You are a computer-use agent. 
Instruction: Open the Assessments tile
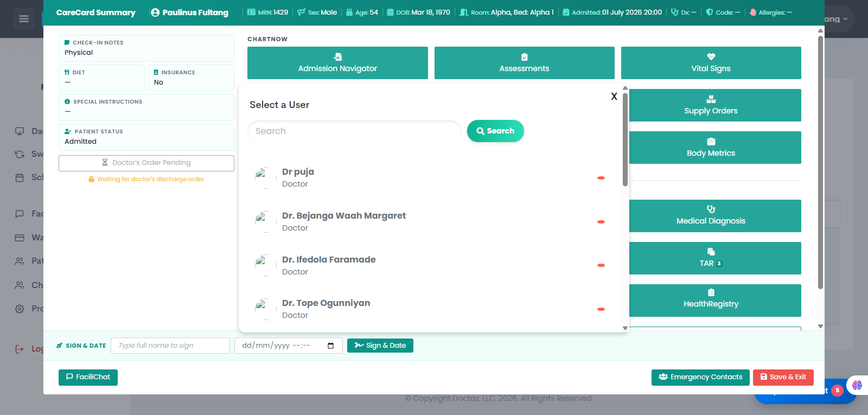point(524,63)
